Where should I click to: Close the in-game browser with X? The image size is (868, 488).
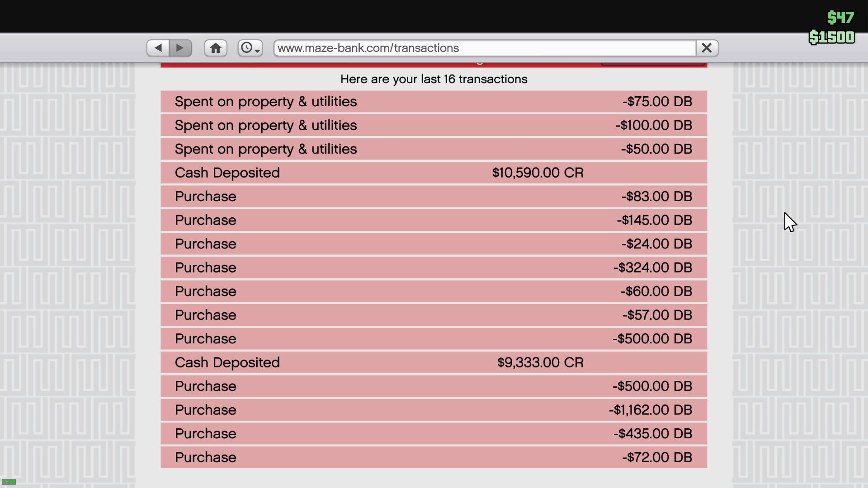[707, 48]
